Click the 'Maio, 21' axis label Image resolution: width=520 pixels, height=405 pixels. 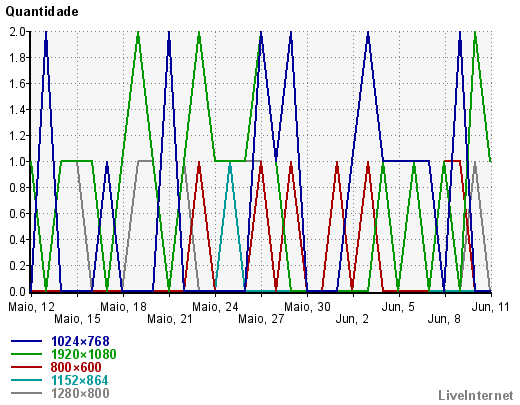point(170,319)
